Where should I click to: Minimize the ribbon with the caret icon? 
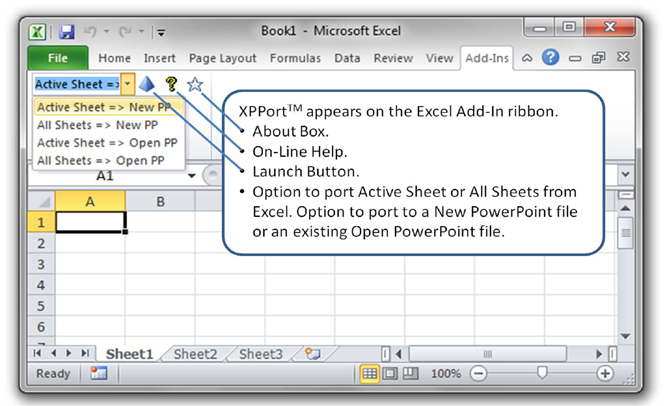pos(527,58)
